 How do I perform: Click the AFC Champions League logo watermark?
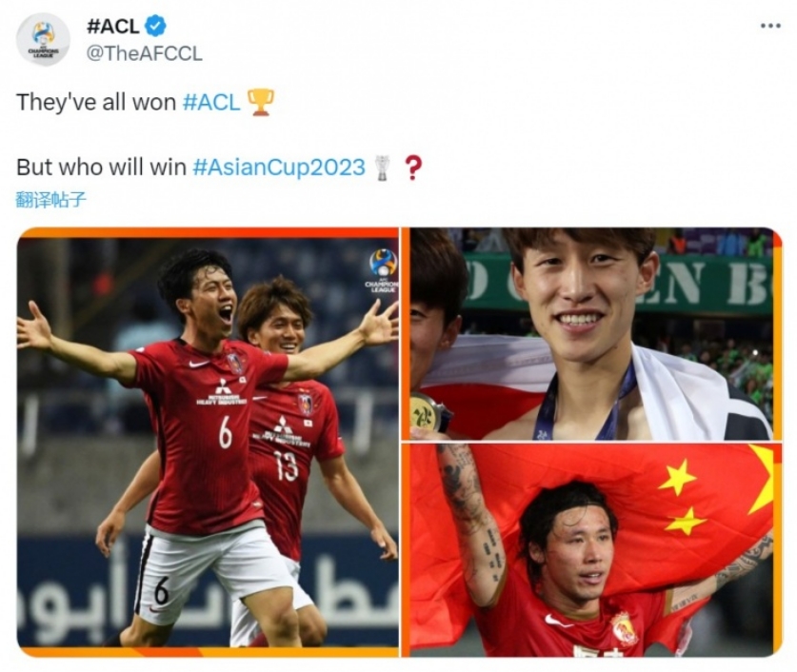coord(382,270)
